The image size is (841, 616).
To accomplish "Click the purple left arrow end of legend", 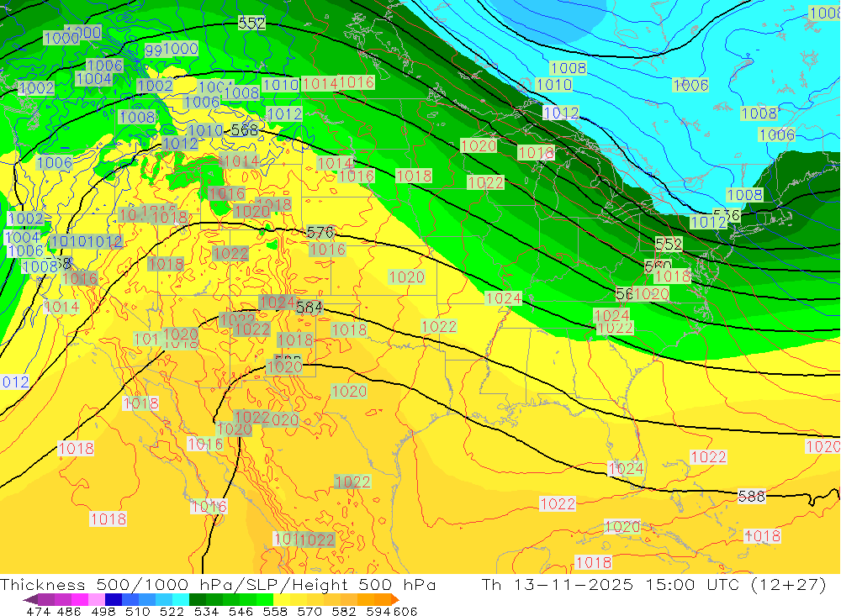I will (30, 599).
